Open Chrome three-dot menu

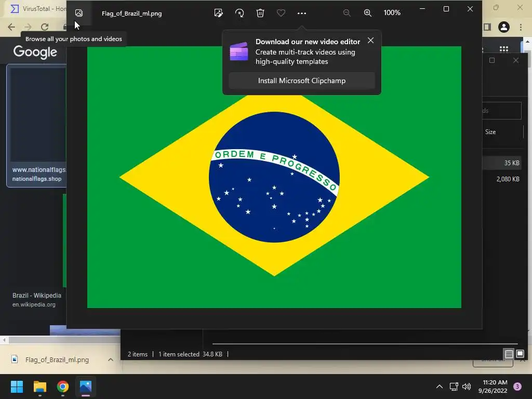[521, 27]
